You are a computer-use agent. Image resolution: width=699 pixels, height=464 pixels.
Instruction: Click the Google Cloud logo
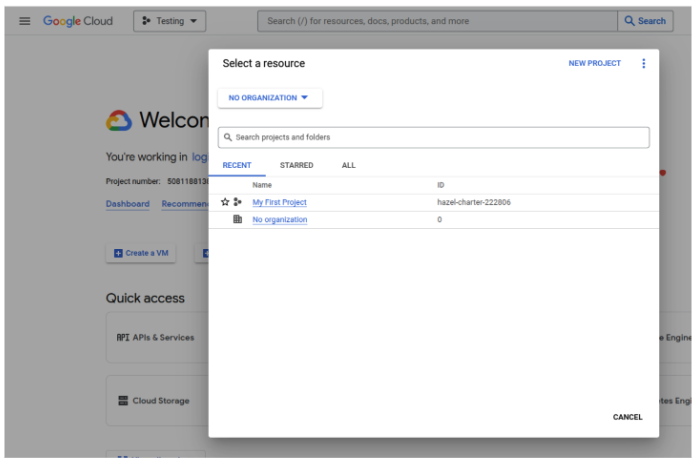coord(78,21)
